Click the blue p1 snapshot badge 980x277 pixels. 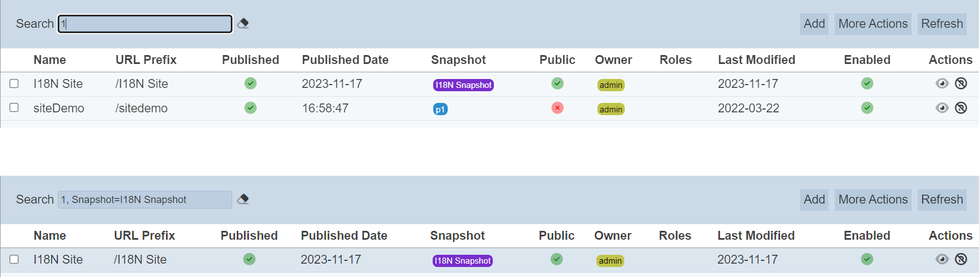(440, 110)
